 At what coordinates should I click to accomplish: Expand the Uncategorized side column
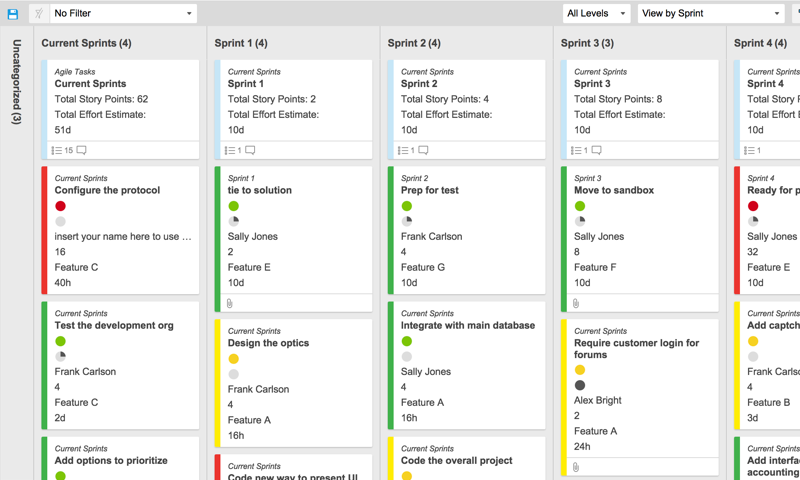click(x=16, y=82)
